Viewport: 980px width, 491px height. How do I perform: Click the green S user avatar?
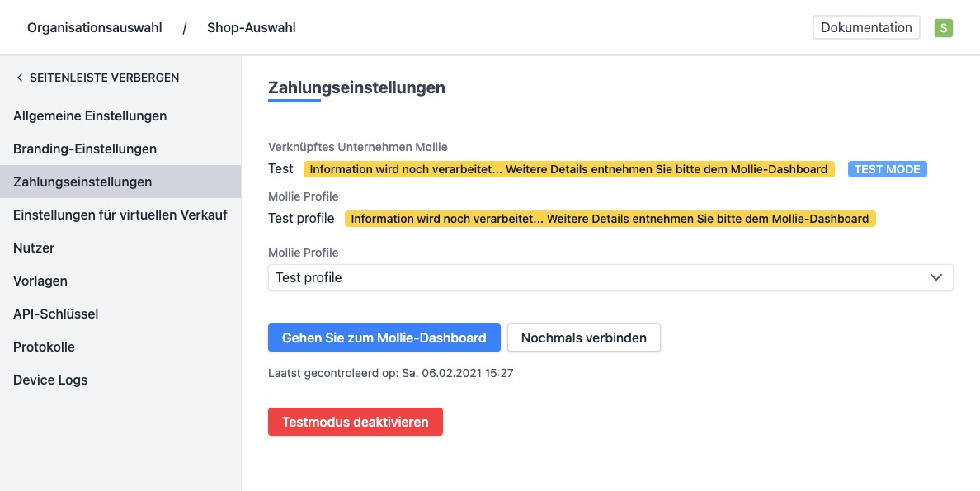pyautogui.click(x=943, y=28)
